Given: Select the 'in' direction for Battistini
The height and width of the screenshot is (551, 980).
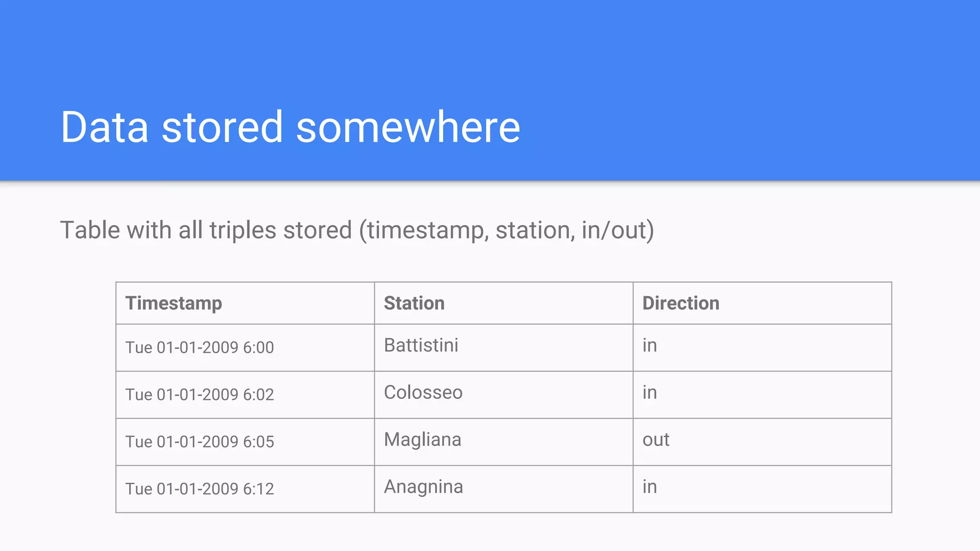Looking at the screenshot, I should (762, 348).
